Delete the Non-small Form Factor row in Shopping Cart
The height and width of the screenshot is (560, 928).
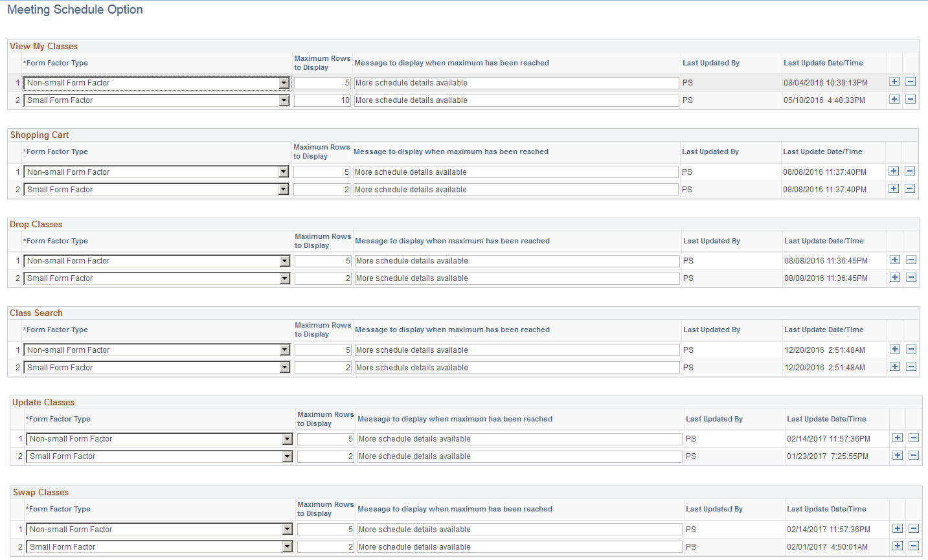[911, 171]
